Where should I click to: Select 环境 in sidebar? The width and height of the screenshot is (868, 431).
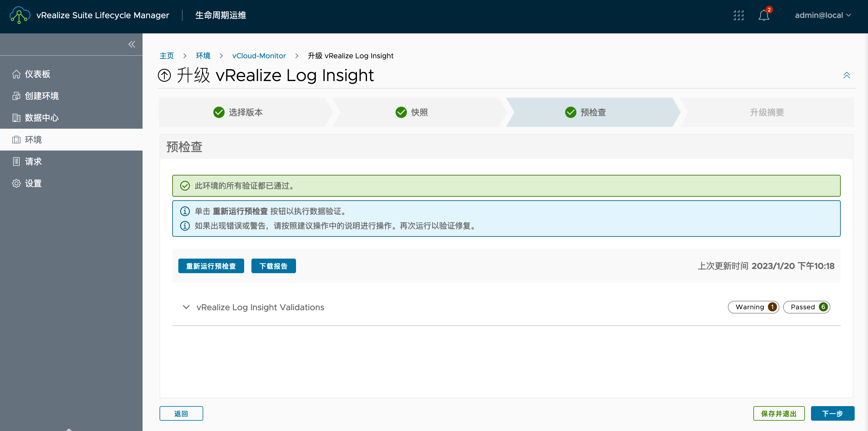click(x=71, y=140)
